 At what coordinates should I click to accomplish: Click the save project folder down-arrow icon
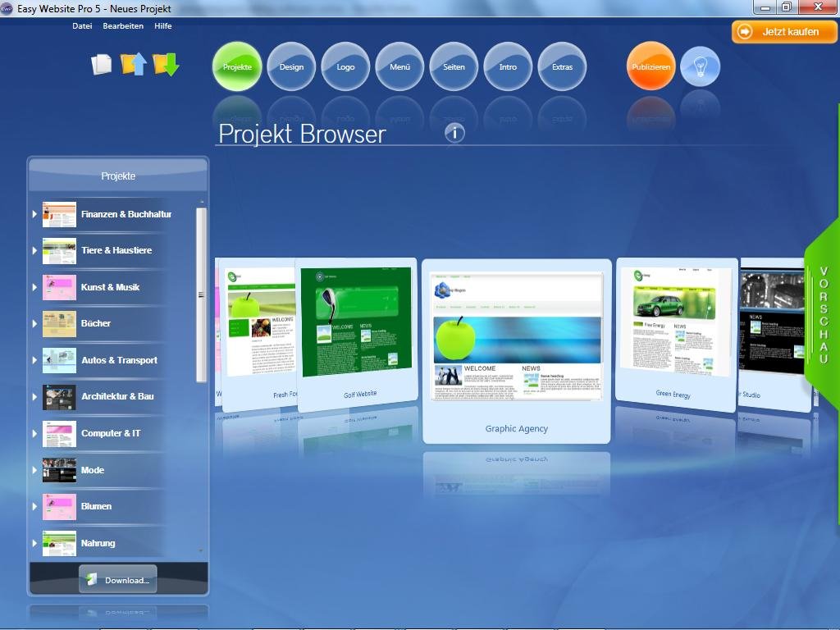point(166,64)
